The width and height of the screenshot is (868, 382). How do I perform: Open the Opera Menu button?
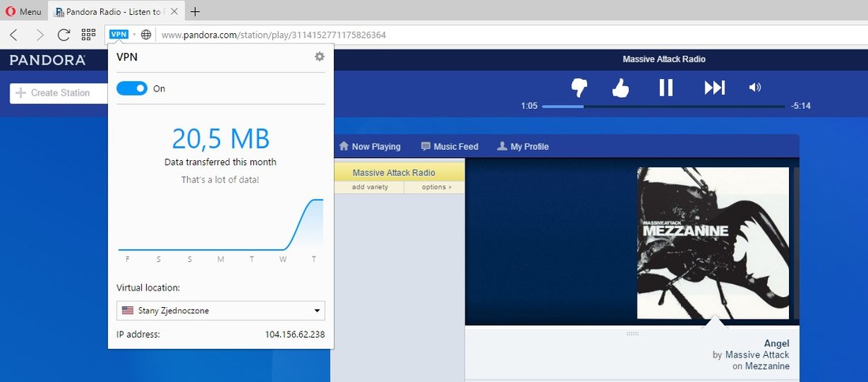point(23,11)
